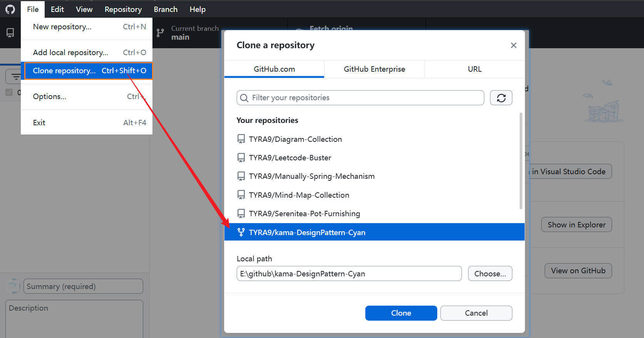Click the search magnifier icon in filter box
This screenshot has width=644, height=338.
[244, 98]
